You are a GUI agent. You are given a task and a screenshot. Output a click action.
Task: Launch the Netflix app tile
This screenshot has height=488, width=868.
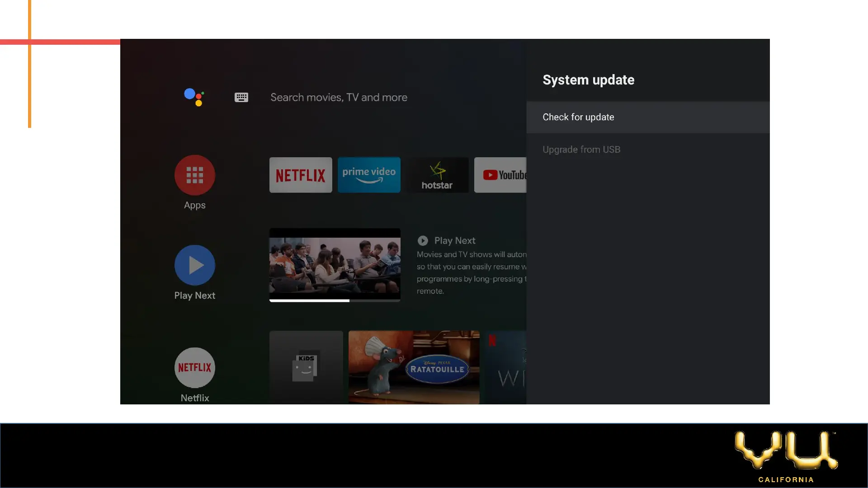[301, 175]
